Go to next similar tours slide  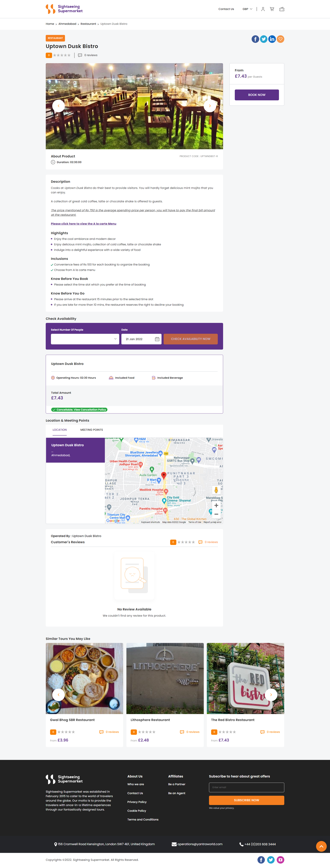coord(271,695)
